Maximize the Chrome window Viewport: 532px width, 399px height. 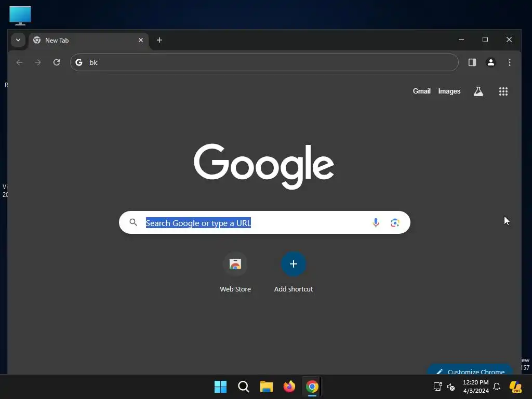pos(485,39)
